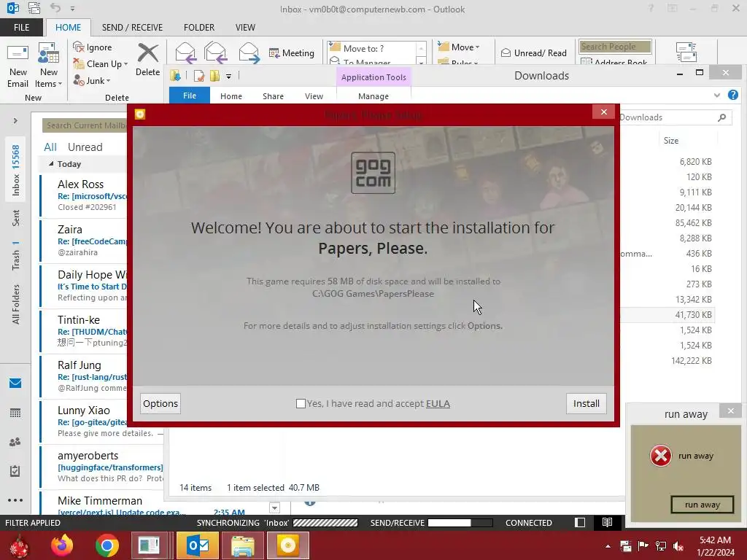
Task: Open File Explorer from taskbar
Action: point(243,545)
